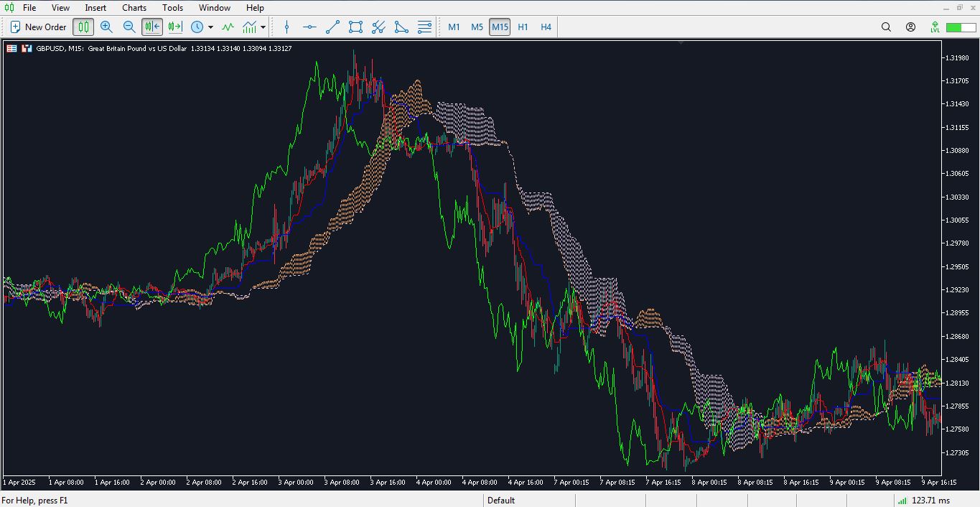Click the zoom in magnifier icon

tap(106, 27)
